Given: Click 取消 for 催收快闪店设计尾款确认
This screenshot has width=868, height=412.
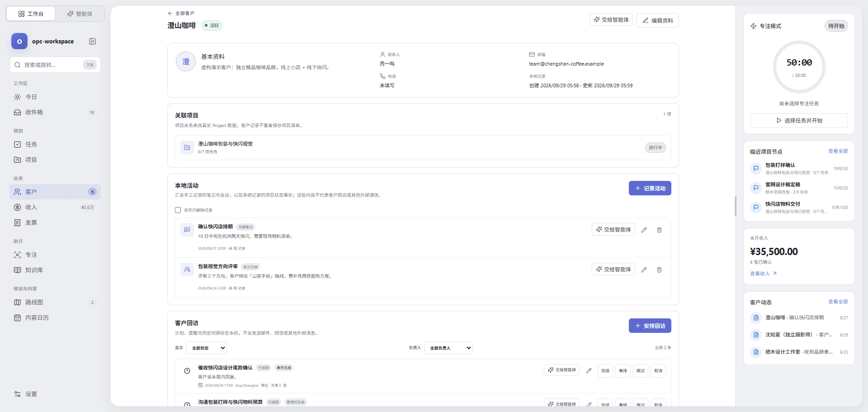Looking at the screenshot, I should point(658,370).
